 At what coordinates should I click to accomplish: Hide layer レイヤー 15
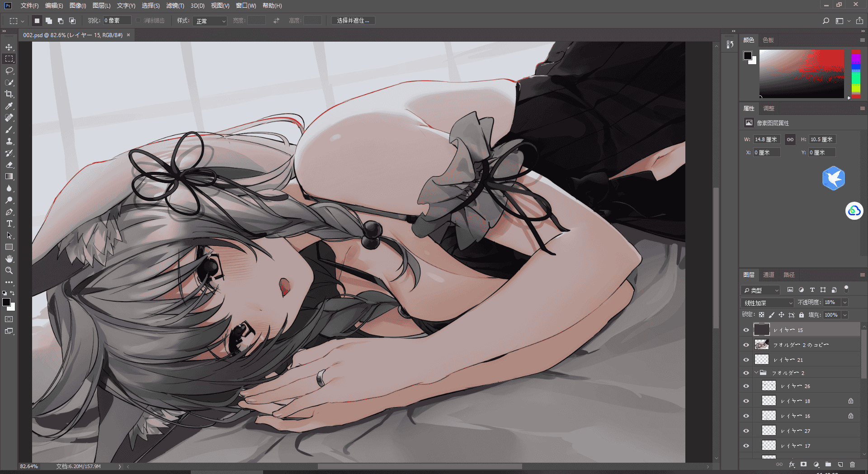coord(746,330)
